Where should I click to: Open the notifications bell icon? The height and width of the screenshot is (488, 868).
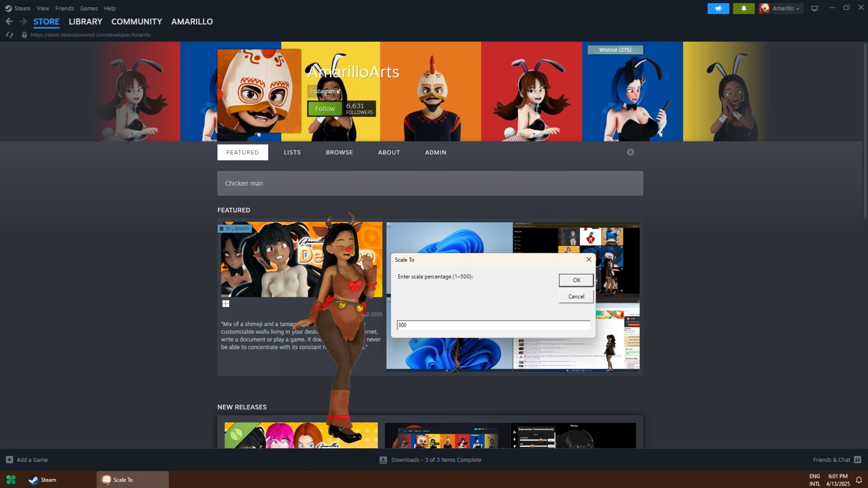tap(744, 8)
